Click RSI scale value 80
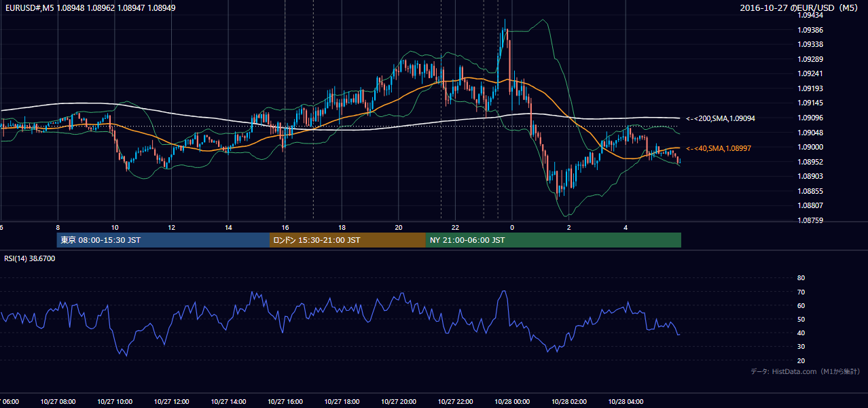The height and width of the screenshot is (408, 868). 801,278
